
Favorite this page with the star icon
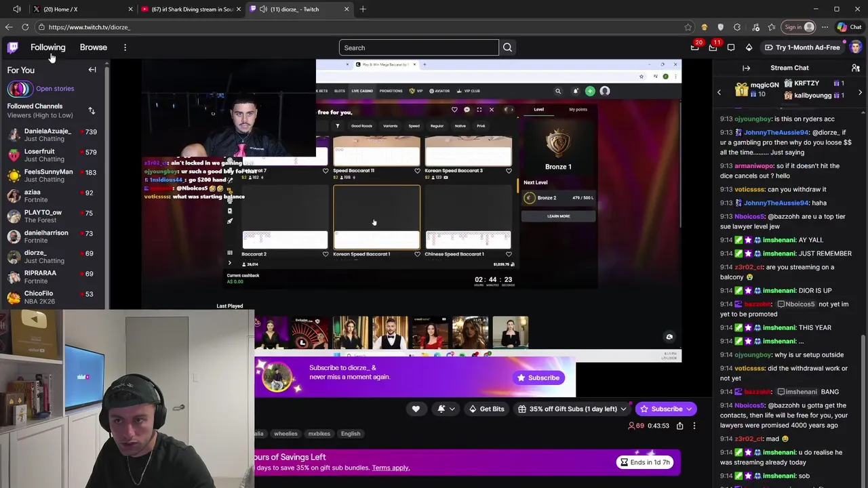click(688, 27)
